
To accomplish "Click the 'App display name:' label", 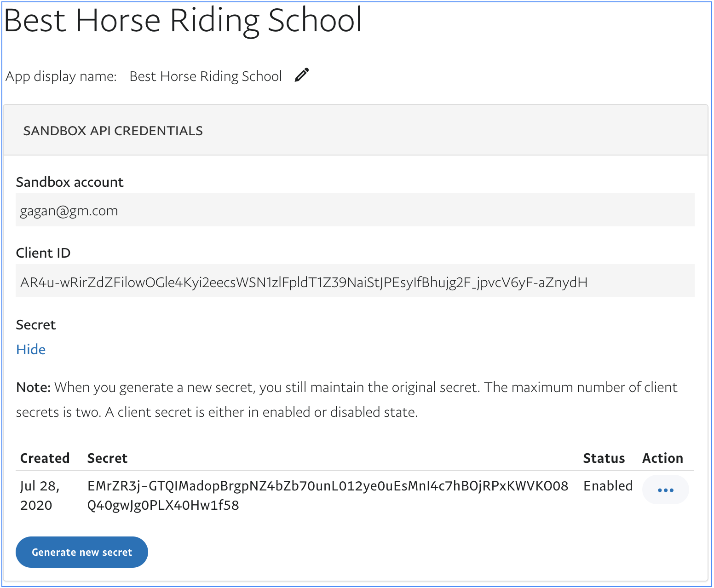I will [x=61, y=76].
